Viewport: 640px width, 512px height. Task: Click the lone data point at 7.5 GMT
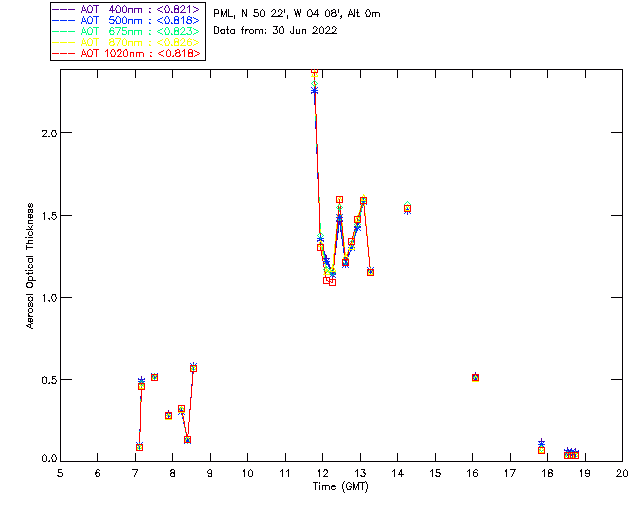154,377
